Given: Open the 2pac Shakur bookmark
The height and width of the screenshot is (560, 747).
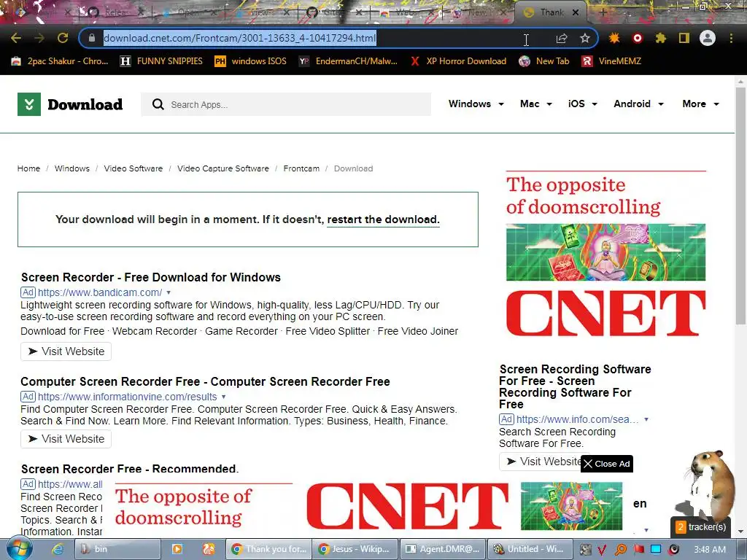Looking at the screenshot, I should tap(60, 61).
